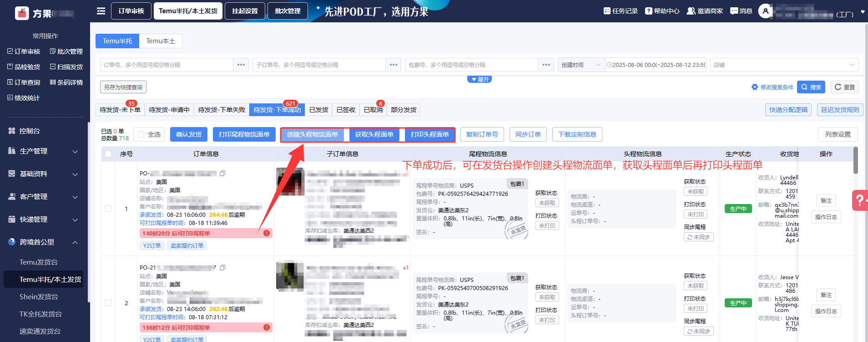Switch to Temu本土 tab

[161, 41]
